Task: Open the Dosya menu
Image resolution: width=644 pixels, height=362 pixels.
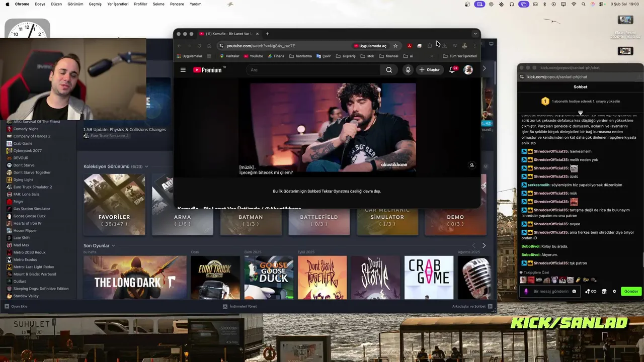Action: [40, 4]
